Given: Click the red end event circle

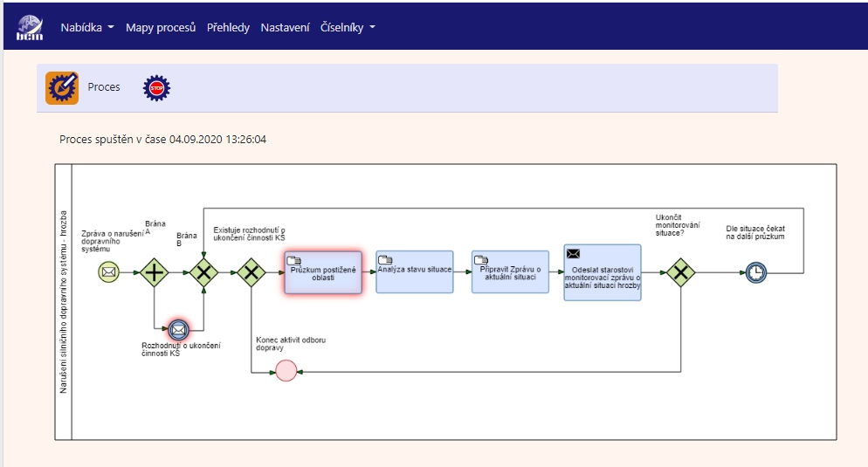Looking at the screenshot, I should pyautogui.click(x=286, y=371).
